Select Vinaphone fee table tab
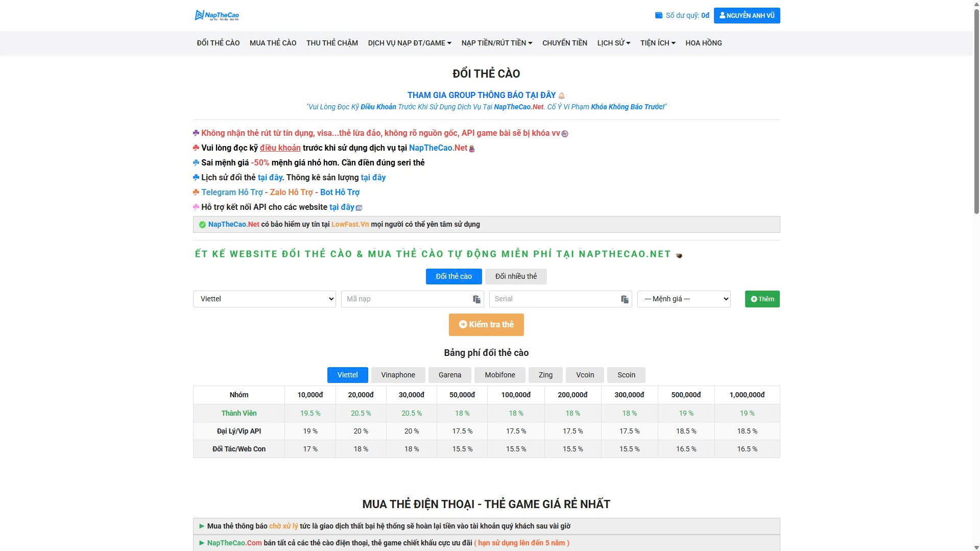 pos(398,375)
